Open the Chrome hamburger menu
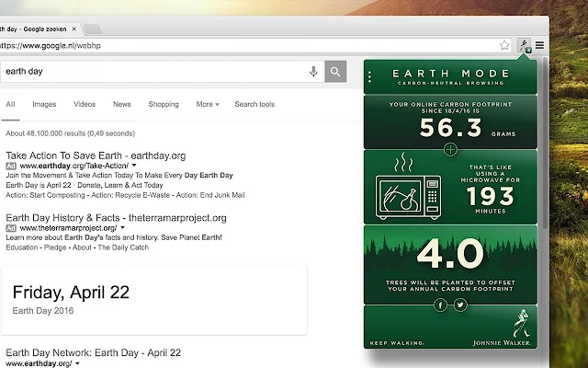The image size is (588, 368). pos(539,45)
